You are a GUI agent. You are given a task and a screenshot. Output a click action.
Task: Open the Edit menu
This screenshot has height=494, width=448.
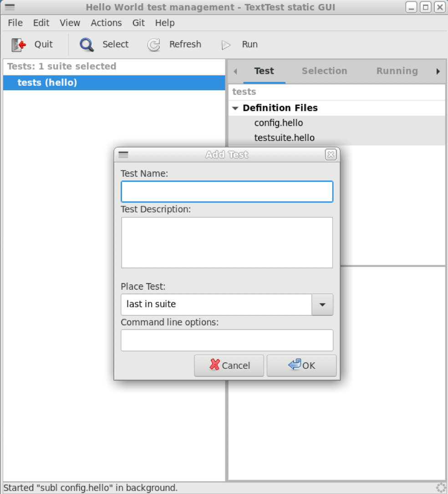click(x=41, y=23)
